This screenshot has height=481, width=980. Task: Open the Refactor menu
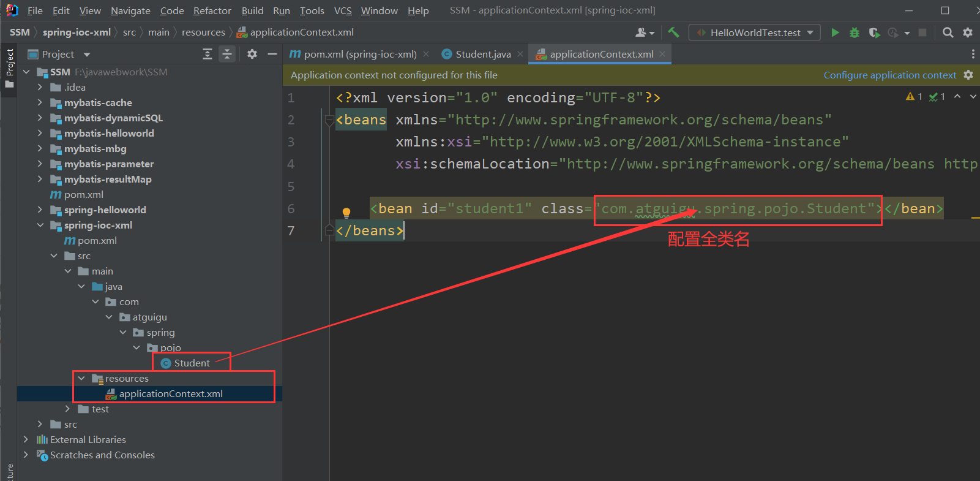(x=212, y=10)
